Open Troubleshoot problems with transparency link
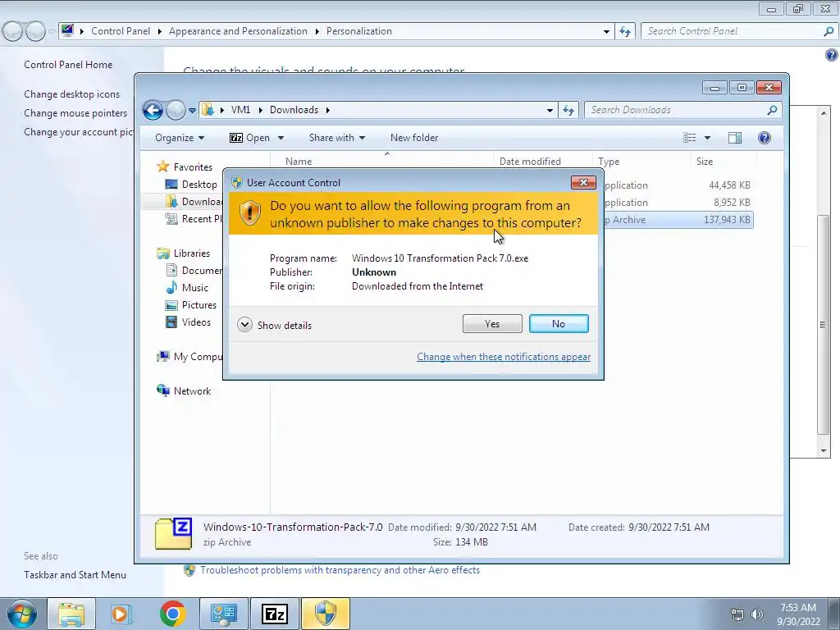The height and width of the screenshot is (630, 840). (x=340, y=570)
